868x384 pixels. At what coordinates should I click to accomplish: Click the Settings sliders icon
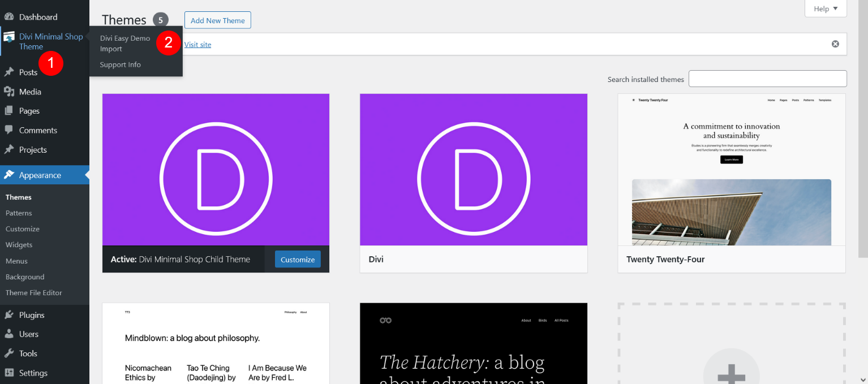(x=9, y=373)
